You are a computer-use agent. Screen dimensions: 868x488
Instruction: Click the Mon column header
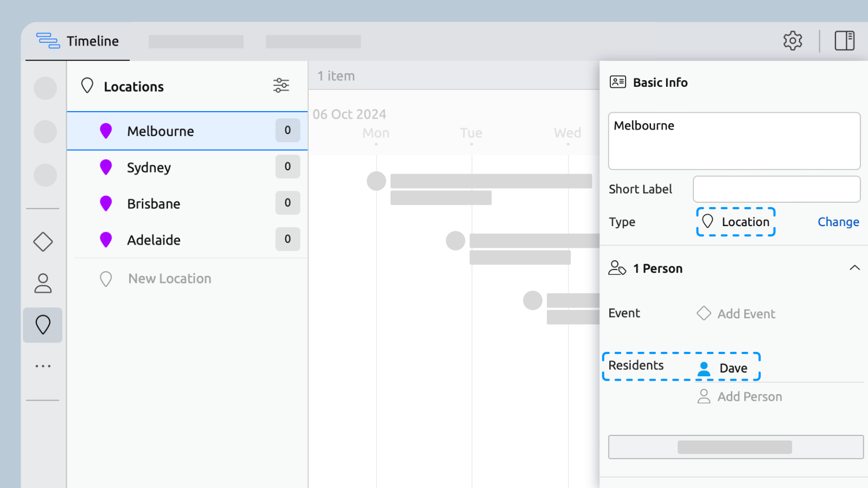coord(376,133)
